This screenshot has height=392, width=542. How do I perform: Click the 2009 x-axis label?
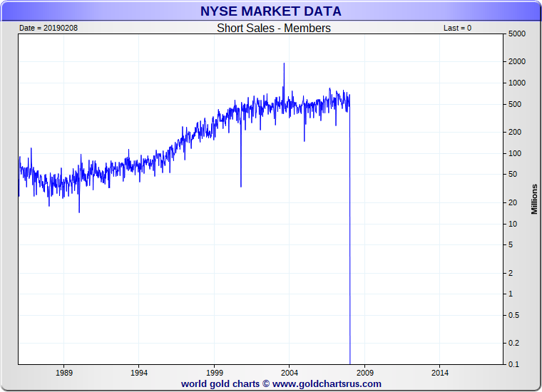(x=365, y=373)
